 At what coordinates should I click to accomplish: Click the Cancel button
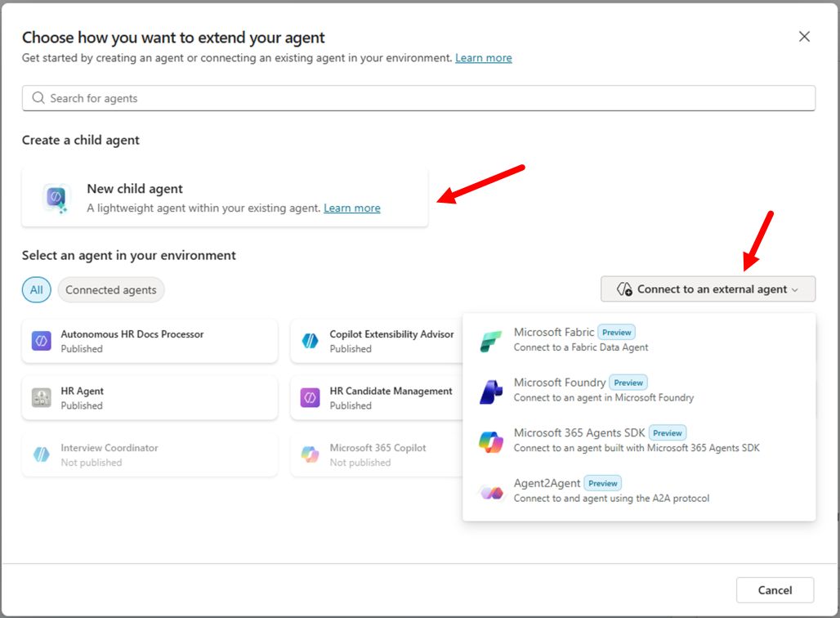click(x=774, y=589)
